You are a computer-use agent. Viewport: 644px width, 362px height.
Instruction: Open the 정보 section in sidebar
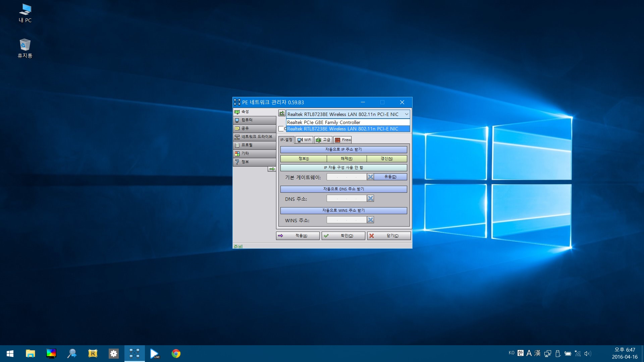tap(255, 162)
